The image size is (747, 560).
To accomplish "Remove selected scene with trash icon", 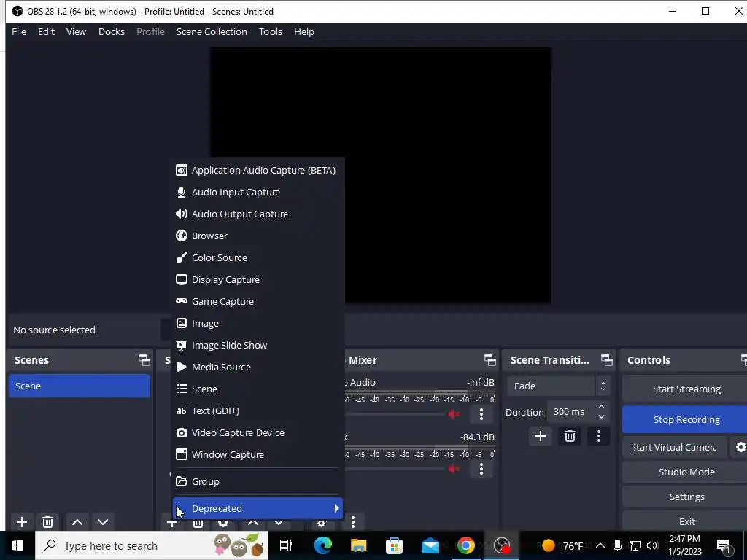I will click(47, 522).
